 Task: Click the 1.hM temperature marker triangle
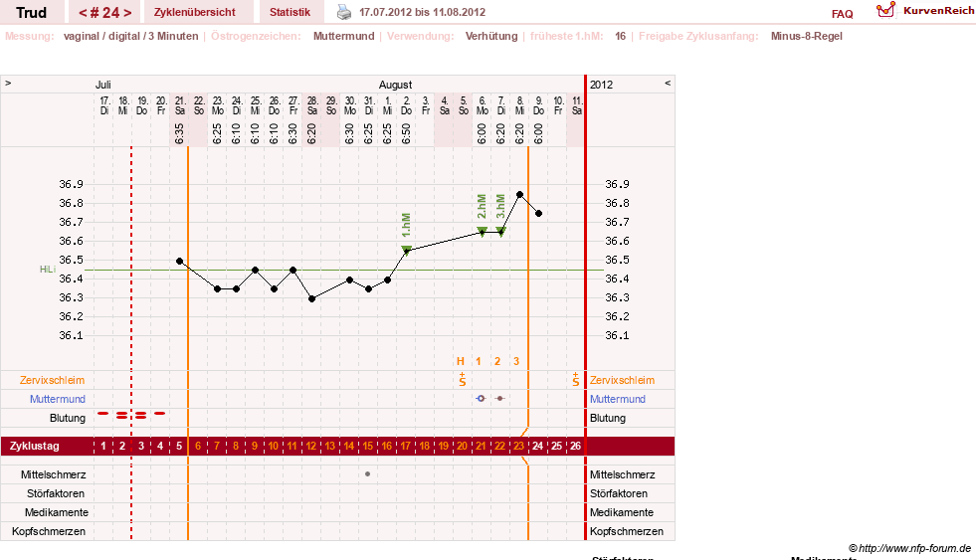[407, 250]
